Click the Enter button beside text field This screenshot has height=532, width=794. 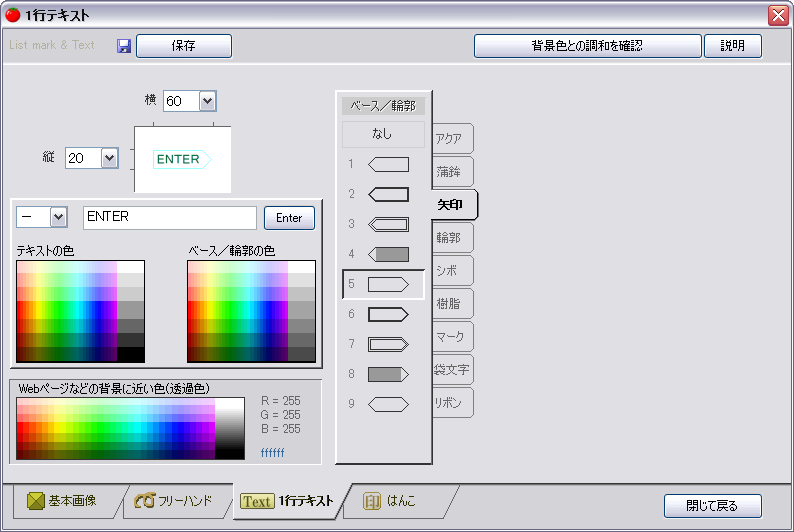pos(289,218)
